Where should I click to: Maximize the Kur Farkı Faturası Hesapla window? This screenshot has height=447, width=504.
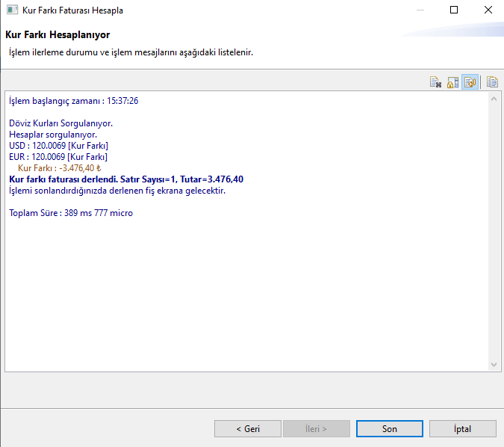click(x=454, y=10)
